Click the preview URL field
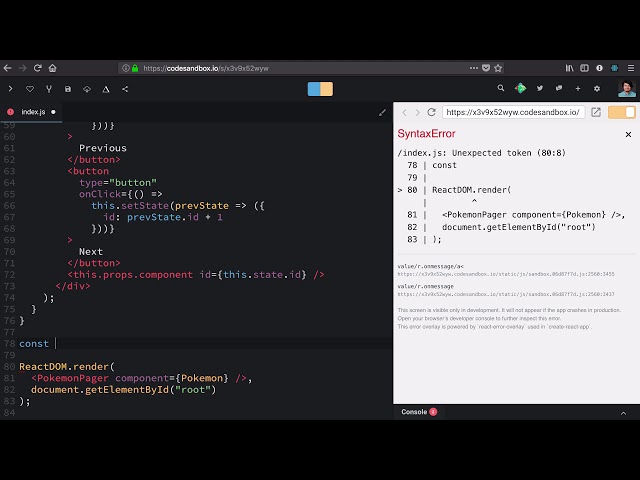The width and height of the screenshot is (640, 480). point(513,112)
